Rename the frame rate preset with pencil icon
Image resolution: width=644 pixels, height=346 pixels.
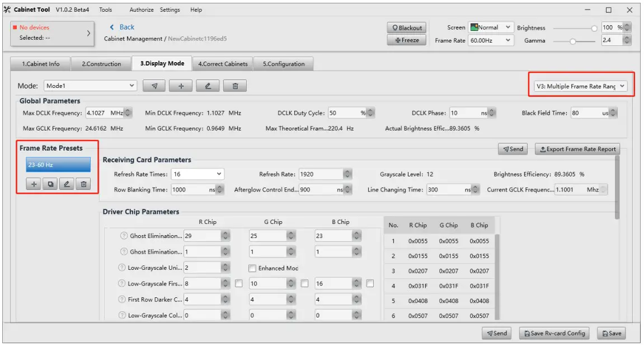click(66, 184)
